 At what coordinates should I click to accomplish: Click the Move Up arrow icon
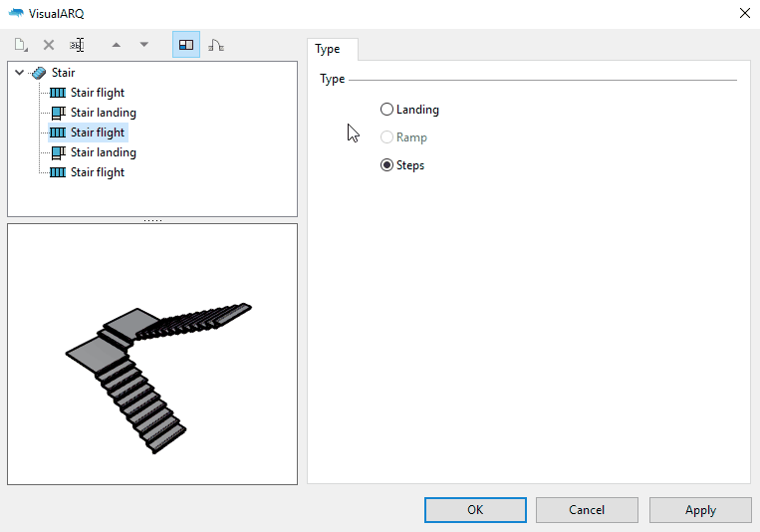click(117, 45)
